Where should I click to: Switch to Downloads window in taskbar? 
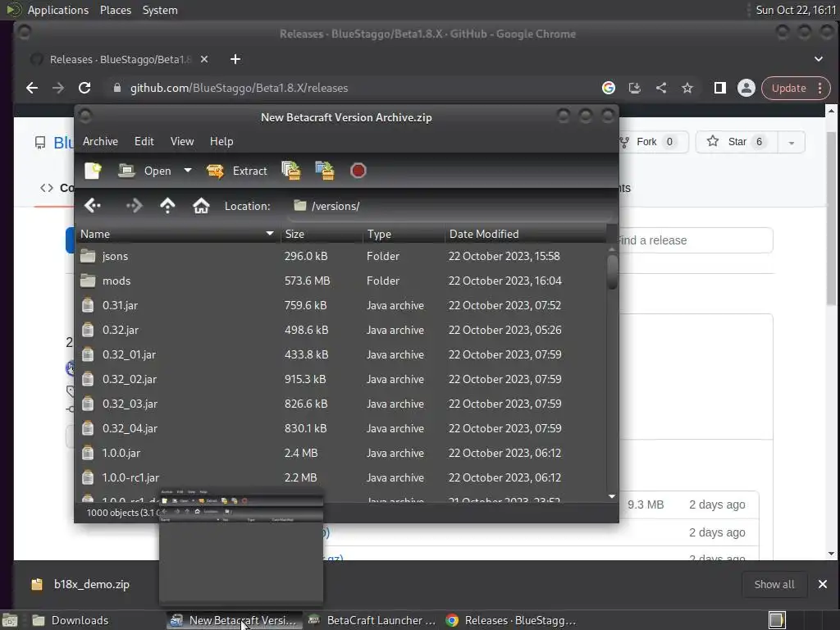pos(94,620)
